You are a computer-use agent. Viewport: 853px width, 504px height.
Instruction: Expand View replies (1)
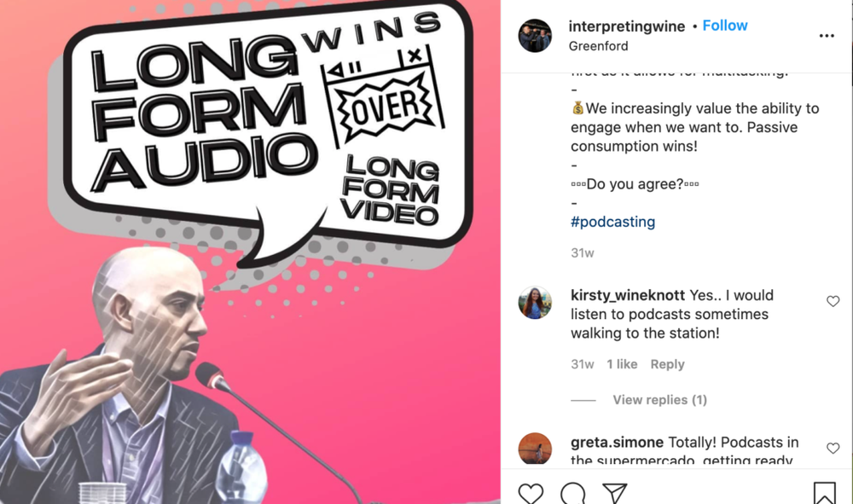coord(659,400)
